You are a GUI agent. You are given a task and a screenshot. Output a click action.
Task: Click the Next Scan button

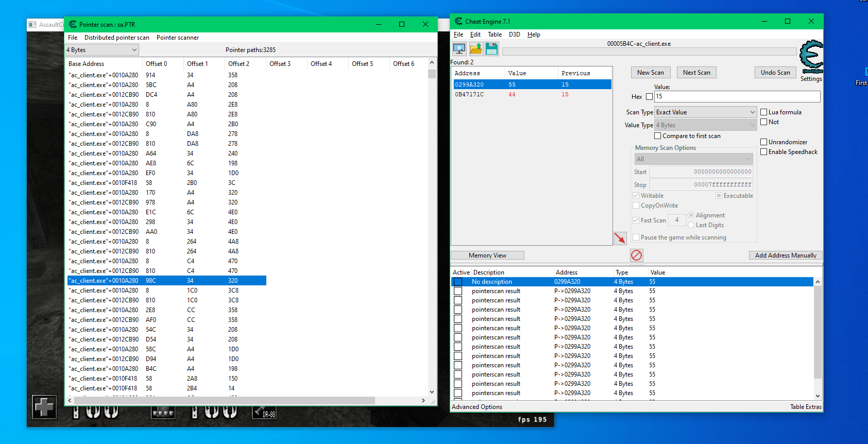tap(696, 73)
